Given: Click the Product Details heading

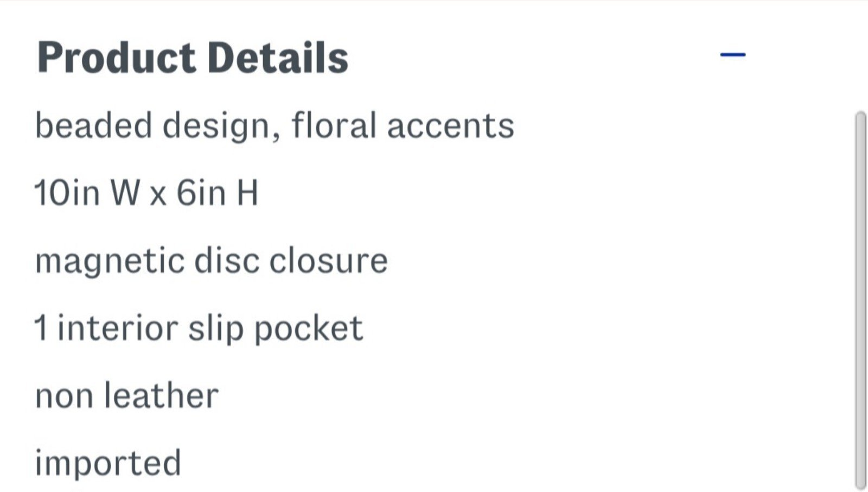Looking at the screenshot, I should tap(193, 58).
